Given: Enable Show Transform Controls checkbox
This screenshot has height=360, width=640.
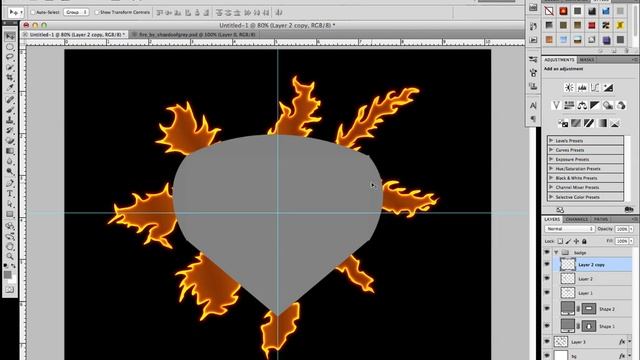Looking at the screenshot, I should click(x=97, y=13).
